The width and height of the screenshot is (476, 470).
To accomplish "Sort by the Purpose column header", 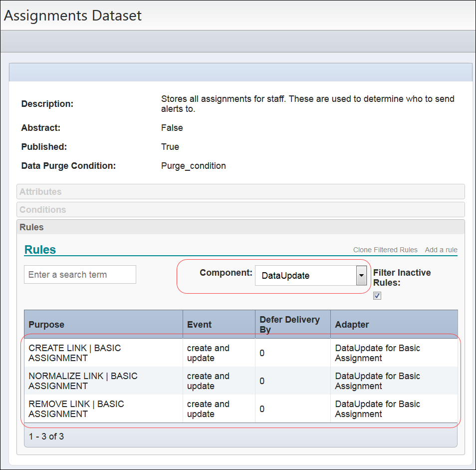I will tap(46, 324).
